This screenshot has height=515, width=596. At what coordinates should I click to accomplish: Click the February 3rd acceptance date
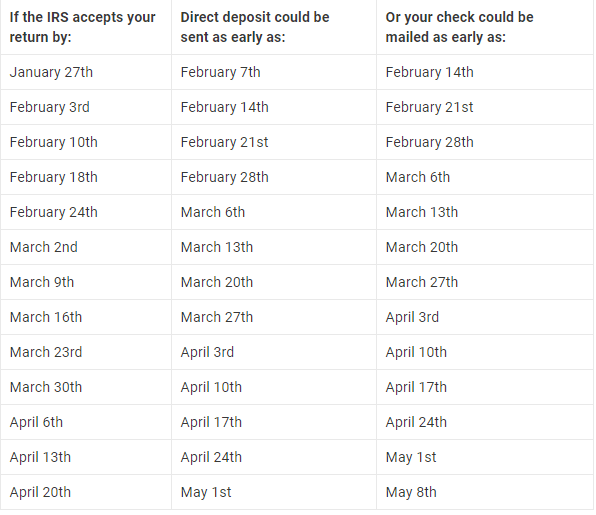point(50,107)
